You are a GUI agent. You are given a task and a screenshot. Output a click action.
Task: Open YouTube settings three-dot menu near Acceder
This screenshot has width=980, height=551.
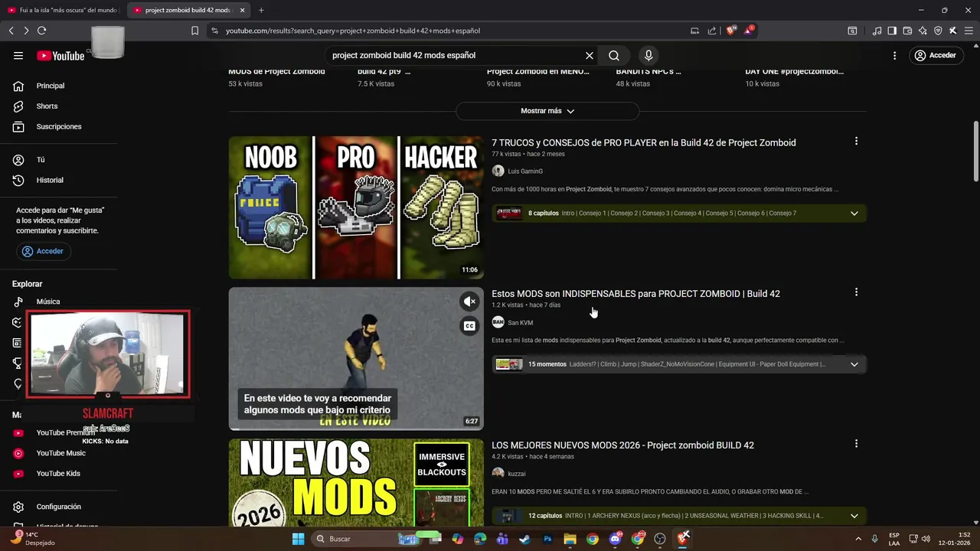(x=894, y=55)
